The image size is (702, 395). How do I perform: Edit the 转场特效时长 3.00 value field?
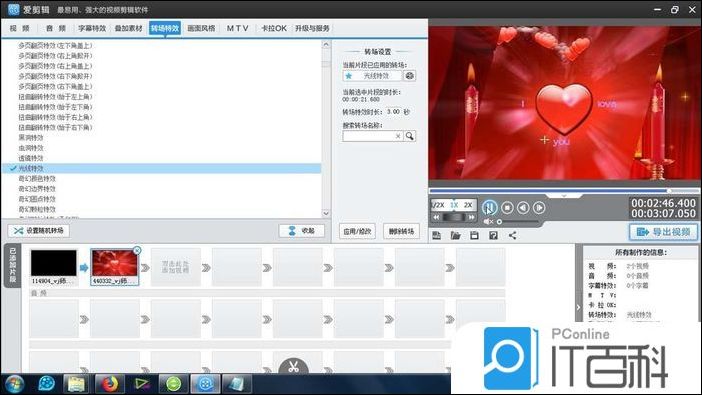(x=394, y=112)
